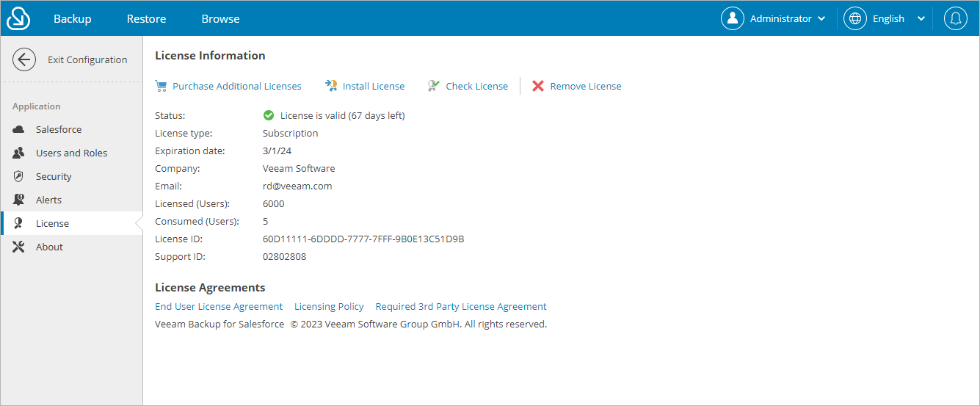Click the Licensed Users value 6000
980x406 pixels.
point(274,203)
